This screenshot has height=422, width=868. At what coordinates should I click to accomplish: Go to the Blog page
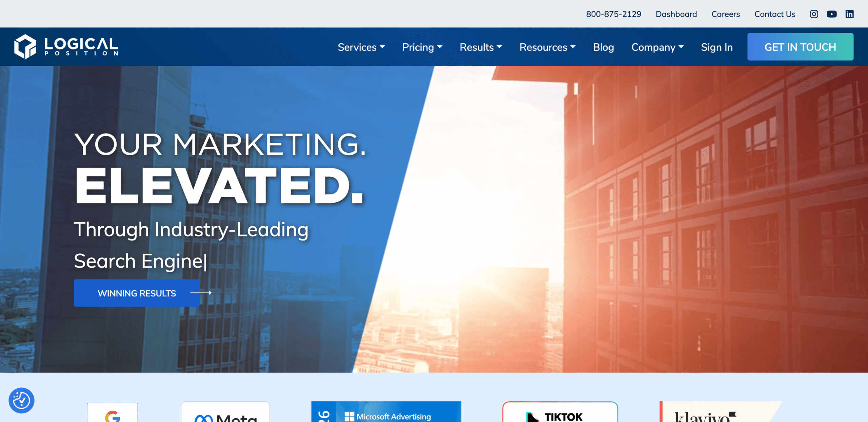tap(604, 47)
